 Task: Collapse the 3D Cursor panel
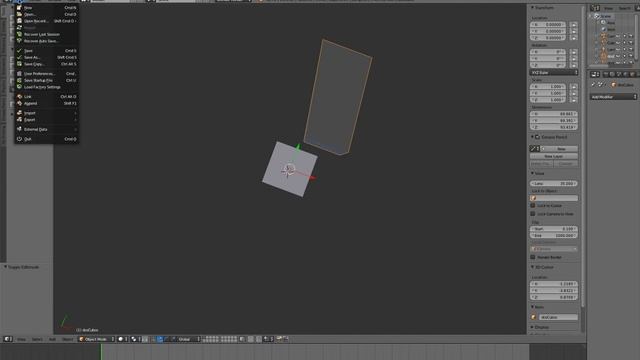coord(532,267)
